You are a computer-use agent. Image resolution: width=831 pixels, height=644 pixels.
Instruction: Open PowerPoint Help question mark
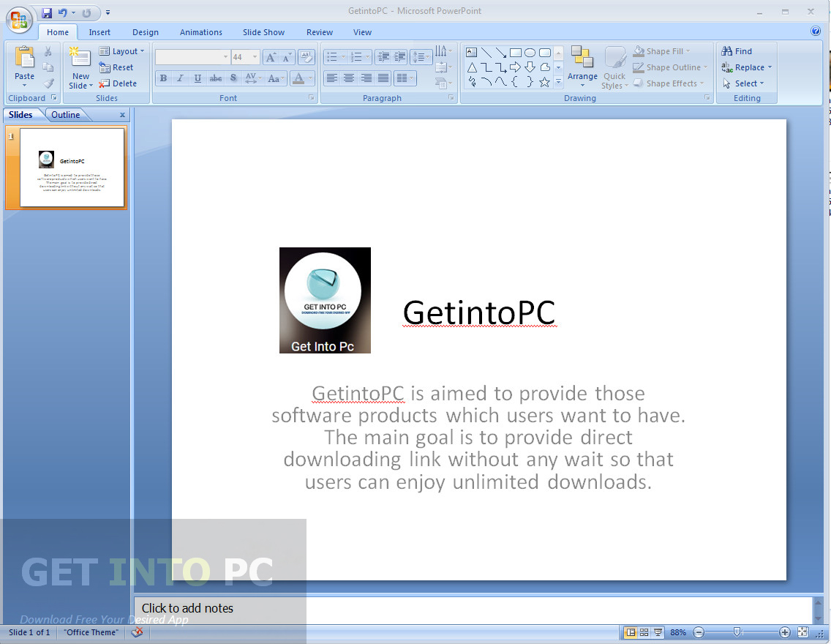point(816,31)
